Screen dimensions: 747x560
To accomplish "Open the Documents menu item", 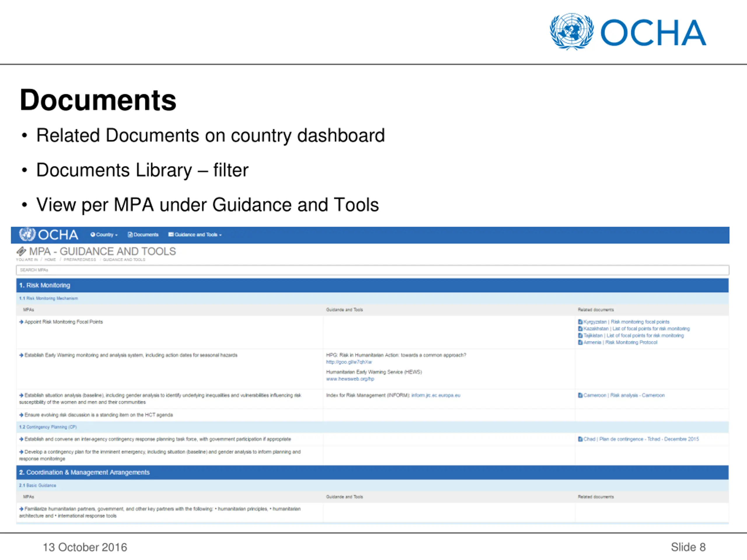I will (143, 235).
